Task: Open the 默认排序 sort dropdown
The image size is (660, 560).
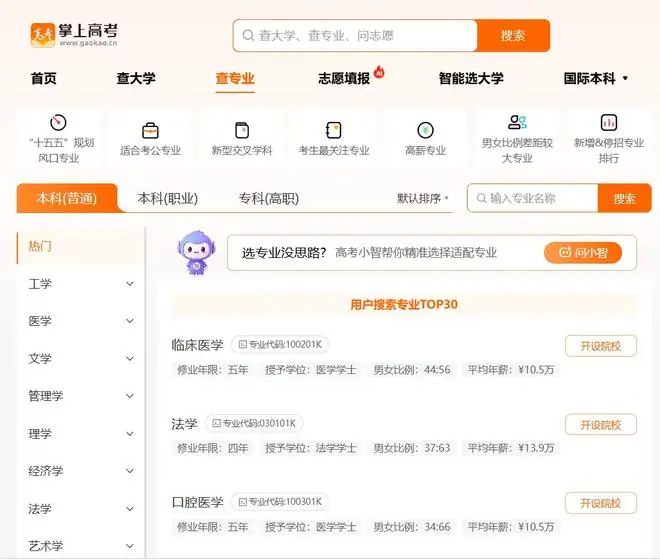Action: [423, 198]
